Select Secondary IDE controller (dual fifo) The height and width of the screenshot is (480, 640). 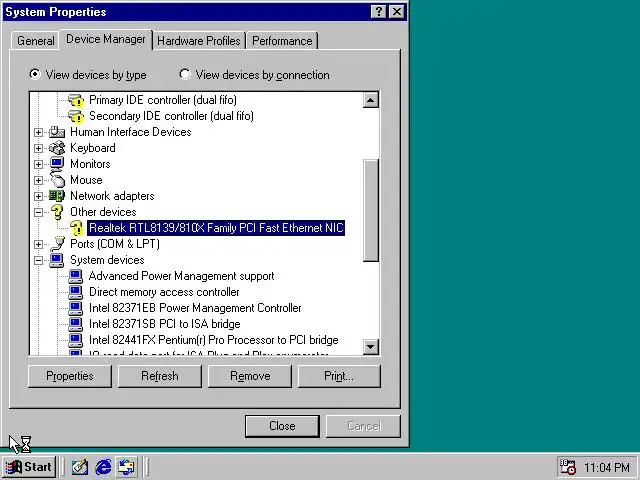pyautogui.click(x=171, y=116)
